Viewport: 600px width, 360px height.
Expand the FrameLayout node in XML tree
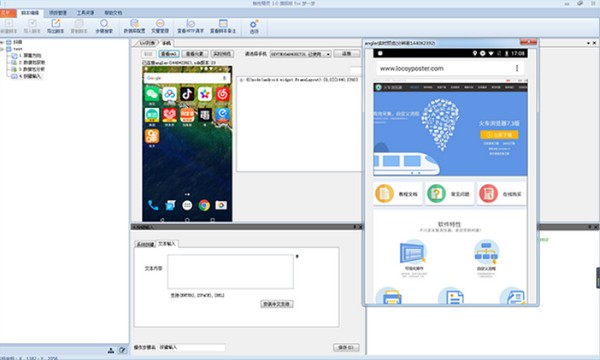click(x=241, y=80)
